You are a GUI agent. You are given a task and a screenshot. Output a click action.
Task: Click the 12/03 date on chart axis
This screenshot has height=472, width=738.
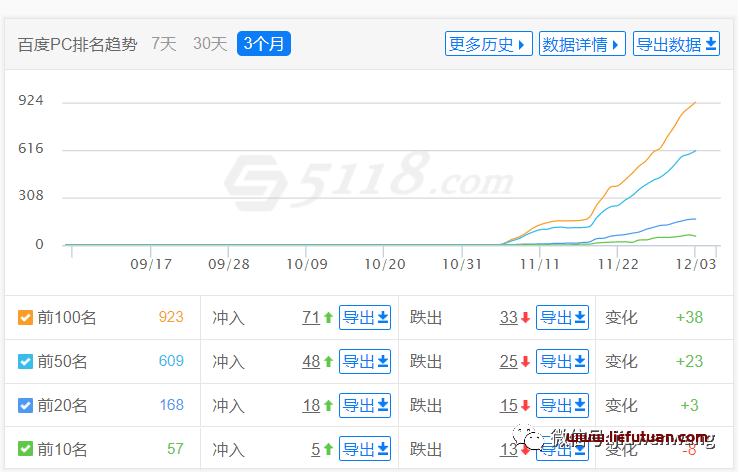pos(696,264)
